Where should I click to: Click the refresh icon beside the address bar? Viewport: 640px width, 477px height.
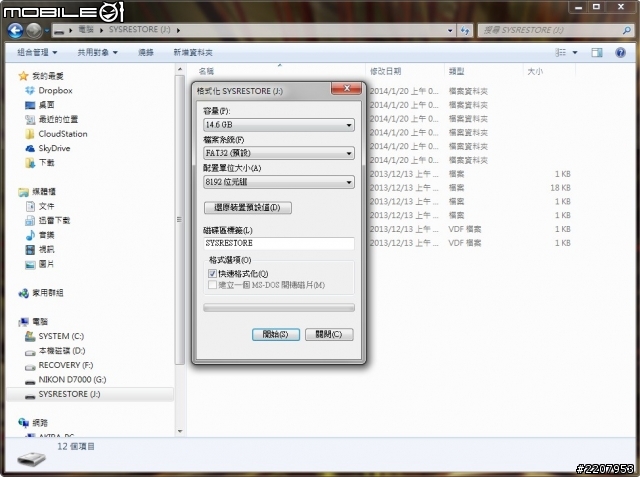(x=465, y=30)
